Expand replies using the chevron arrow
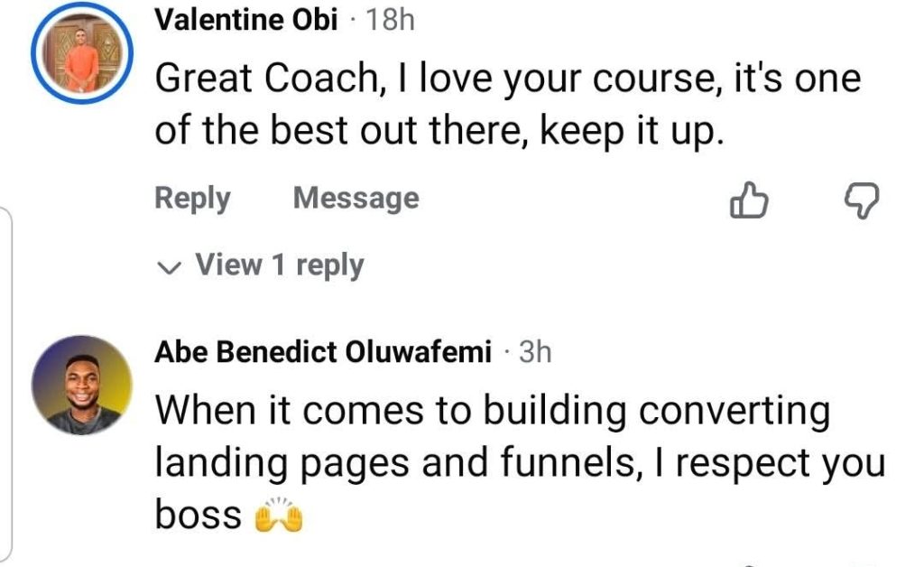The width and height of the screenshot is (924, 567). point(169,267)
